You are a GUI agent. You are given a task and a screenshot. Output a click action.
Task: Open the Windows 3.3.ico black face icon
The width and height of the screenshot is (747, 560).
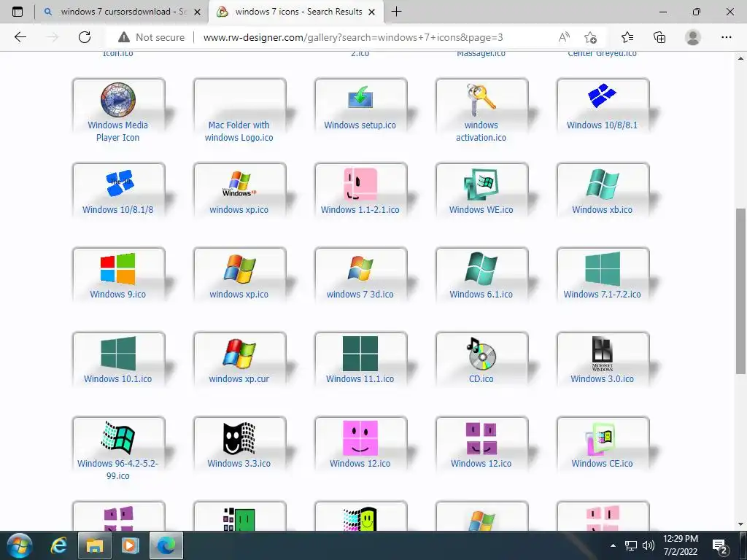[x=239, y=437]
